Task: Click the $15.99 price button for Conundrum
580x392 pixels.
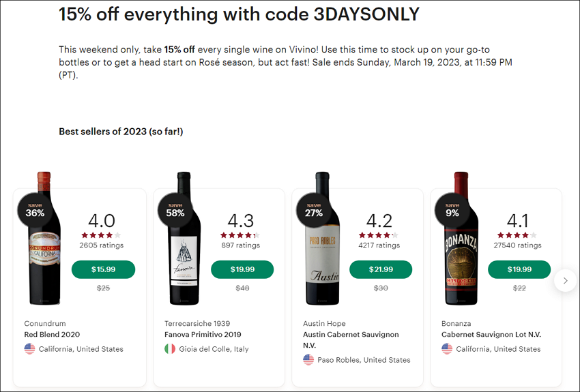Action: (x=103, y=269)
